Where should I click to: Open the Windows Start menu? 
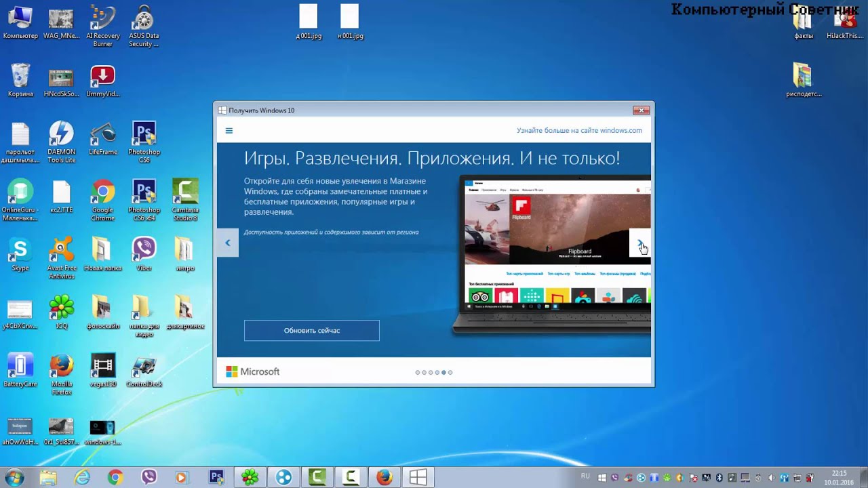14,477
